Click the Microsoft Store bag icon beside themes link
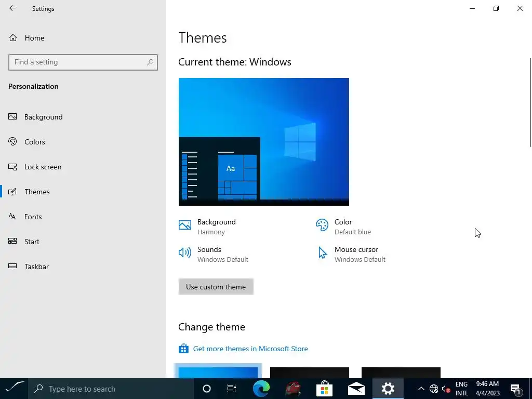Screen dimensions: 532x399 (x=183, y=349)
